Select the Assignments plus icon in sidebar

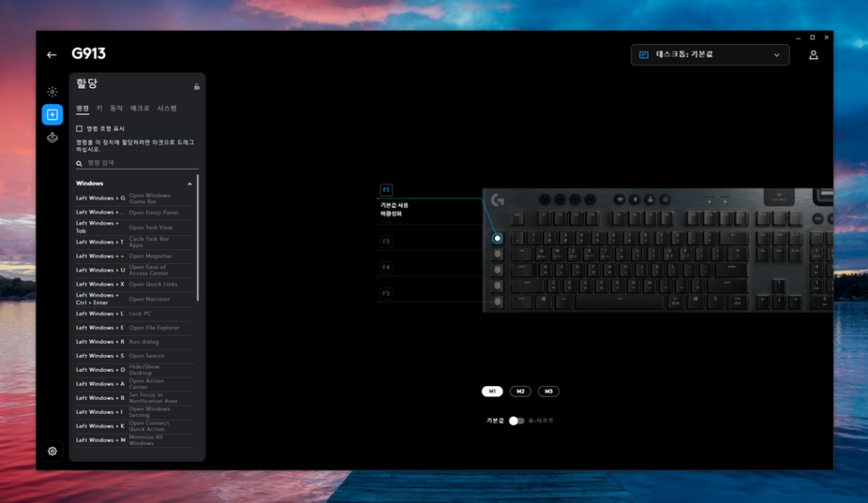coord(52,115)
